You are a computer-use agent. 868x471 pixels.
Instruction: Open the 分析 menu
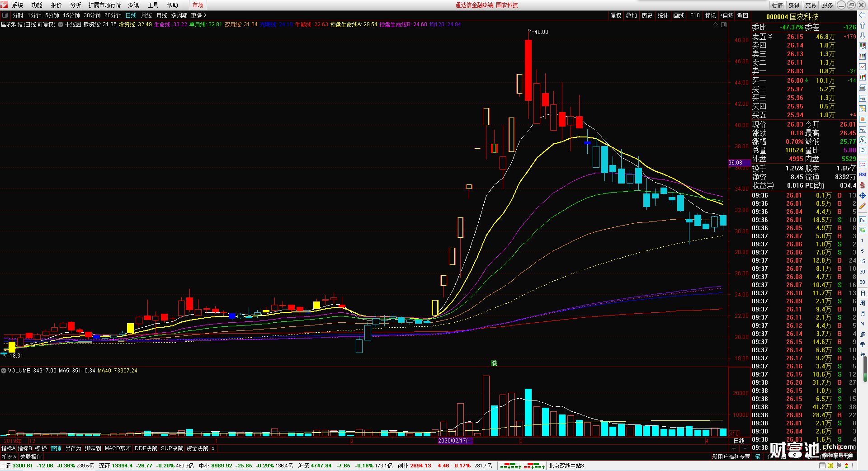pyautogui.click(x=76, y=5)
